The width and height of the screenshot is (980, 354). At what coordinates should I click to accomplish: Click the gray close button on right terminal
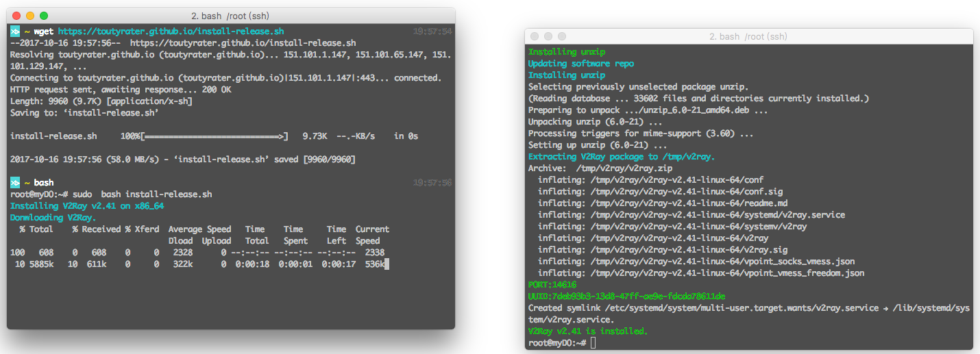(535, 36)
